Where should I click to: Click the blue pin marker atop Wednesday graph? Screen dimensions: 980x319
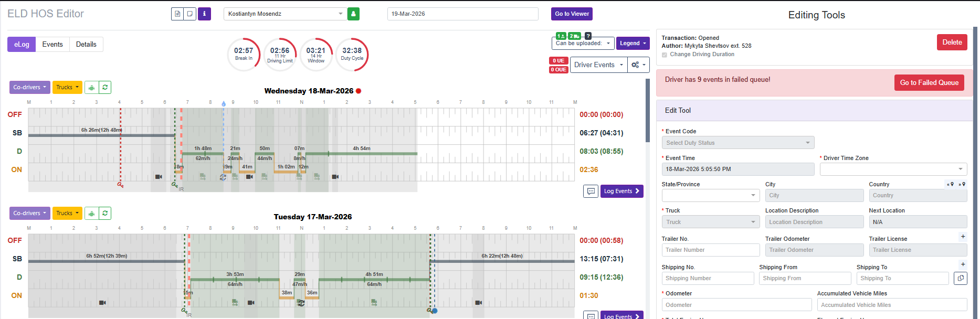tap(224, 104)
